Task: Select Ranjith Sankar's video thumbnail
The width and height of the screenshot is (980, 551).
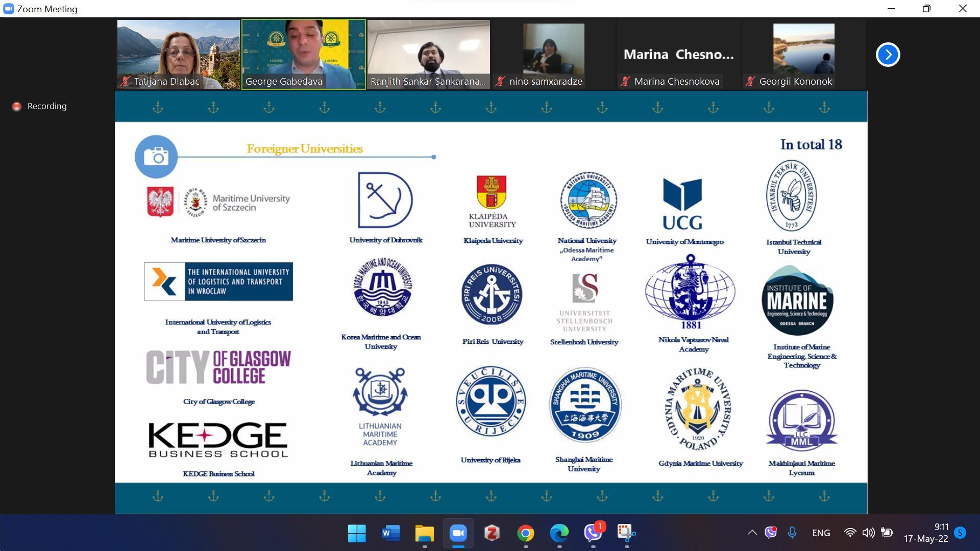Action: pos(428,54)
